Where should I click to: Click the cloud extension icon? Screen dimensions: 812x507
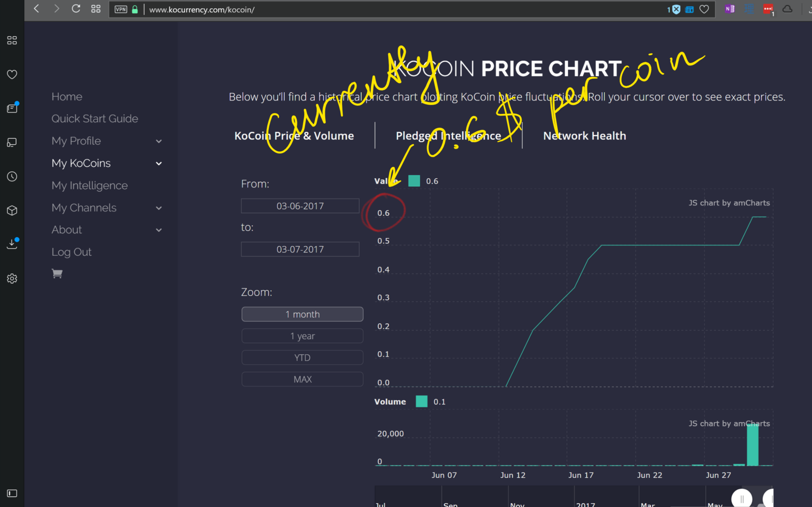point(787,9)
